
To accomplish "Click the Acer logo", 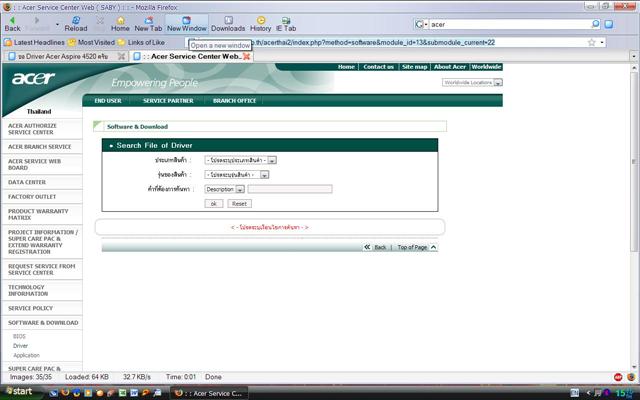I will coord(33,78).
